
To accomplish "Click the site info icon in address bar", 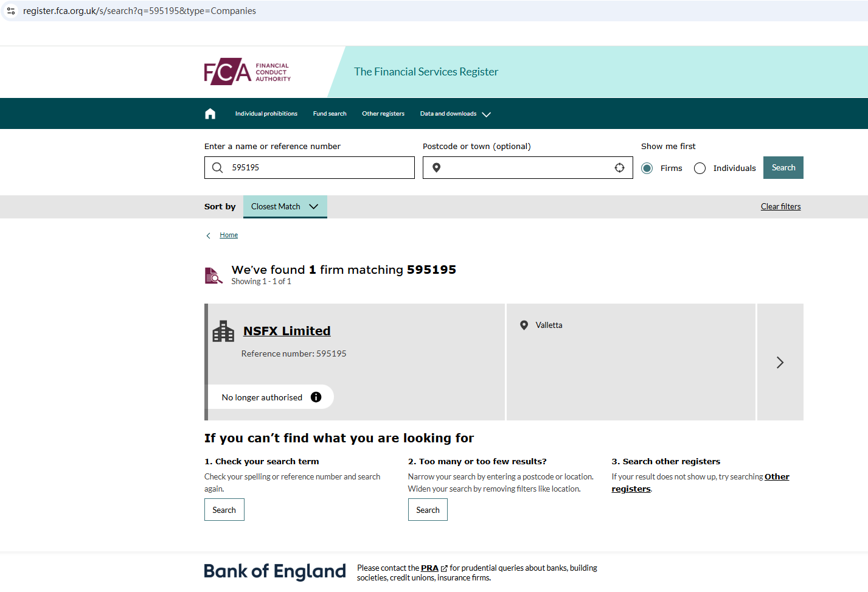I will pos(11,11).
